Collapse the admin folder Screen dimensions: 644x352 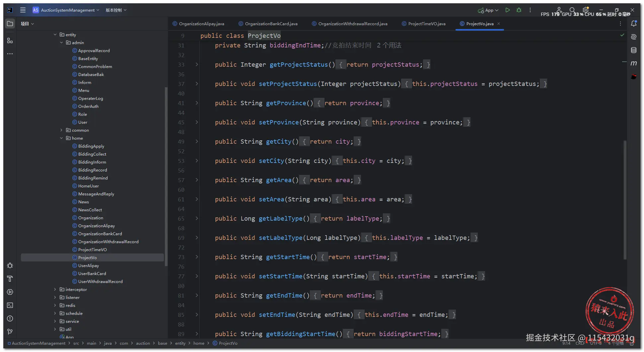(x=61, y=42)
